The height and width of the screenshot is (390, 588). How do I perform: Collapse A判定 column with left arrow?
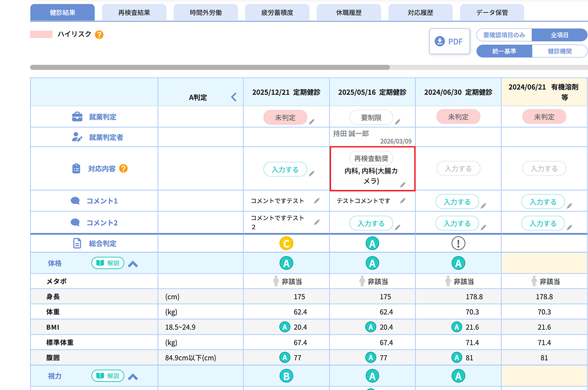[234, 97]
